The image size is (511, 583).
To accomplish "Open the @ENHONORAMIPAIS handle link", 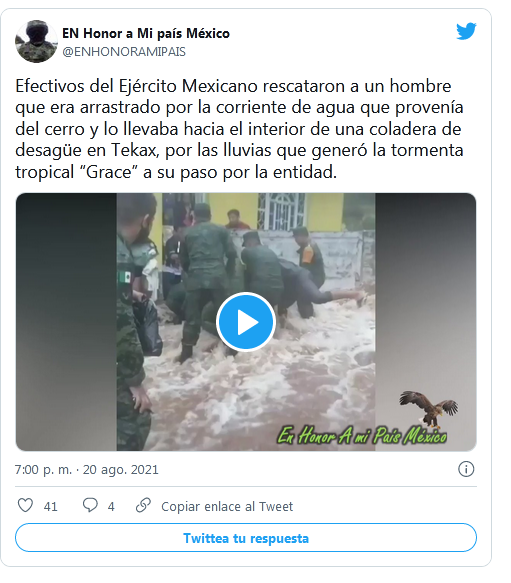I will coord(124,52).
